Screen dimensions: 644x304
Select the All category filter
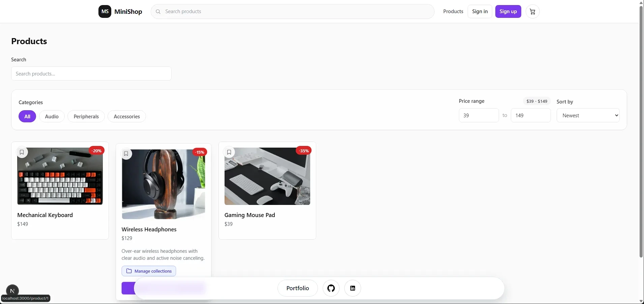coord(27,116)
